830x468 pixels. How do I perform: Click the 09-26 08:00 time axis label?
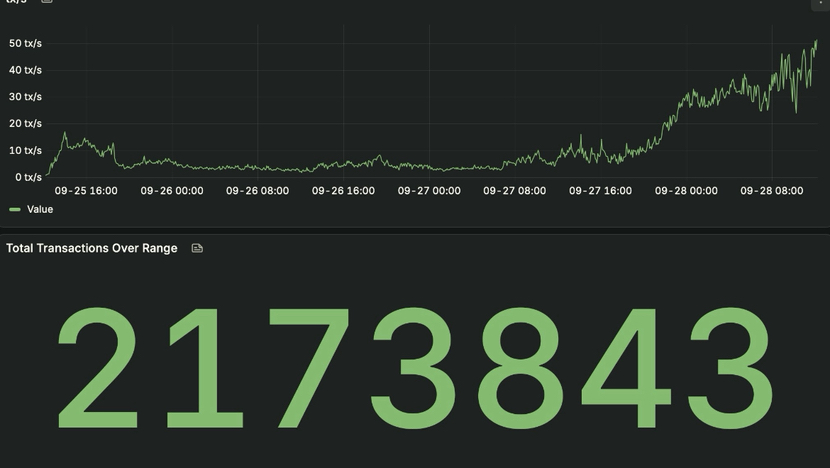[257, 191]
